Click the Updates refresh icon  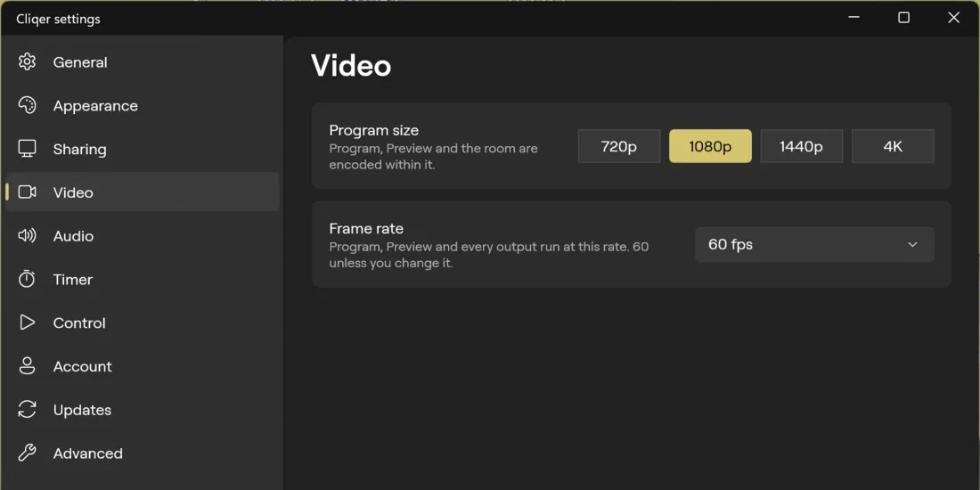click(x=27, y=410)
